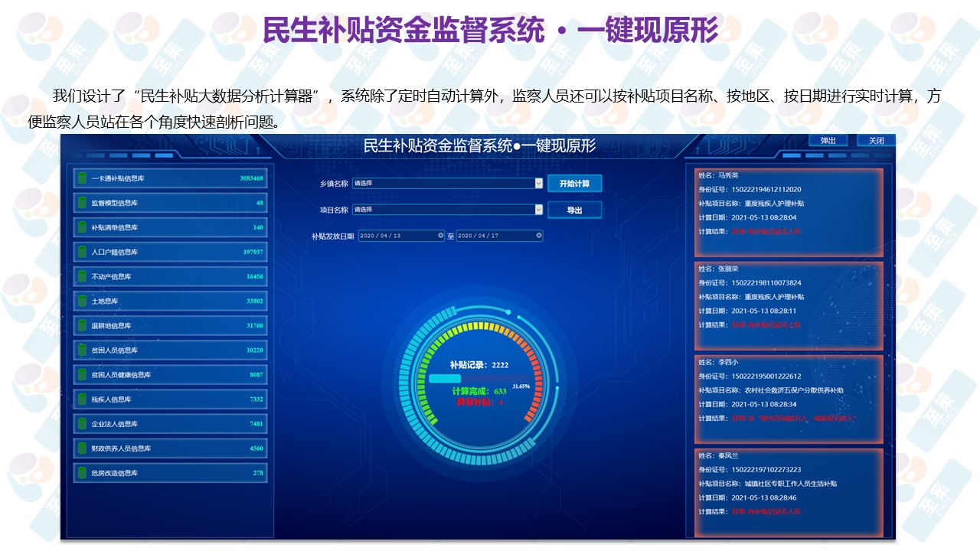Open the result card for 马秀英
The width and height of the screenshot is (980, 551).
pyautogui.click(x=789, y=212)
